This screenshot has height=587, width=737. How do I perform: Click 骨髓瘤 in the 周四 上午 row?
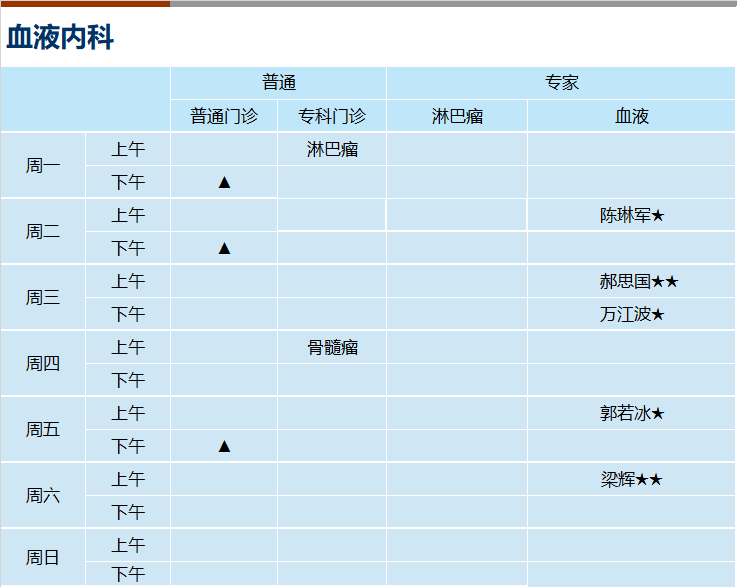pyautogui.click(x=332, y=348)
